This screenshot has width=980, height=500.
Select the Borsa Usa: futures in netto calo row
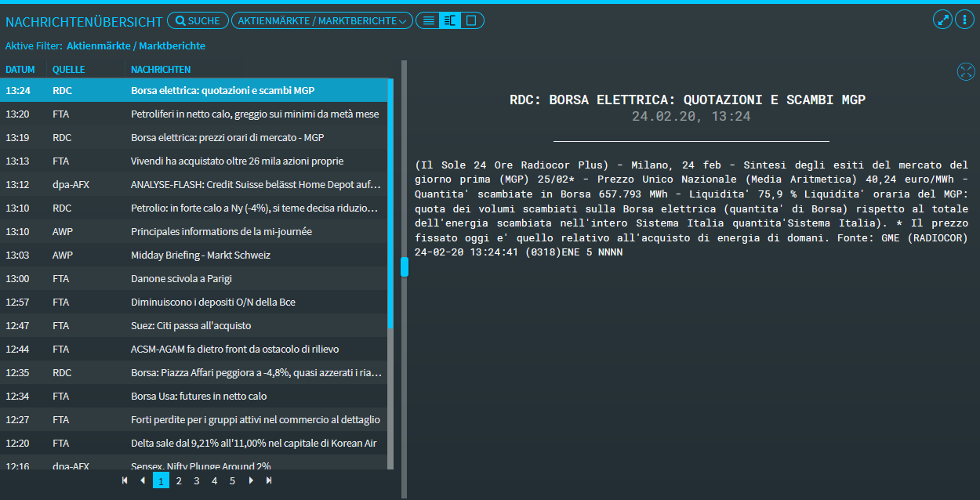click(198, 397)
